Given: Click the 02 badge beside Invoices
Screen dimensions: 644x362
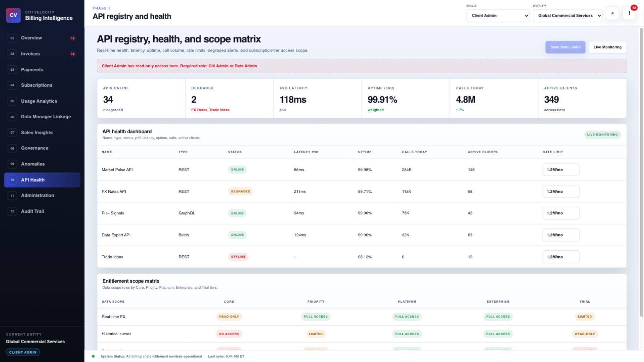Looking at the screenshot, I should pos(12,54).
